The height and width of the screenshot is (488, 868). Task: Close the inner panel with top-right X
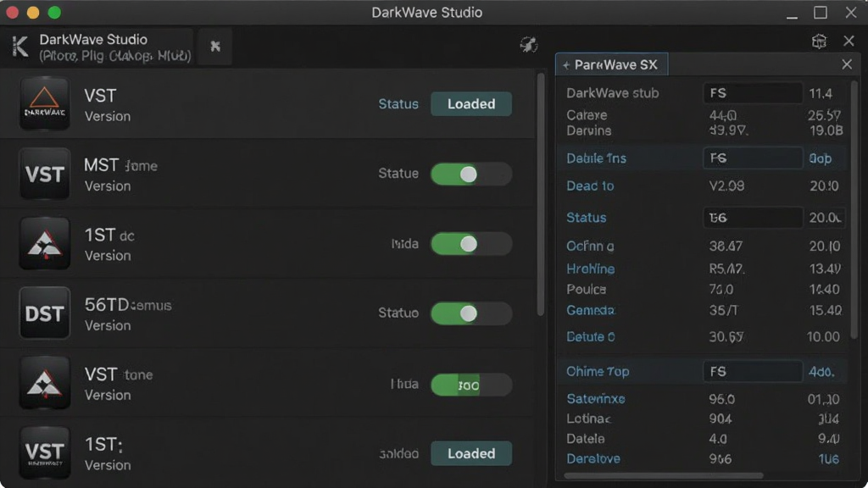tap(849, 41)
